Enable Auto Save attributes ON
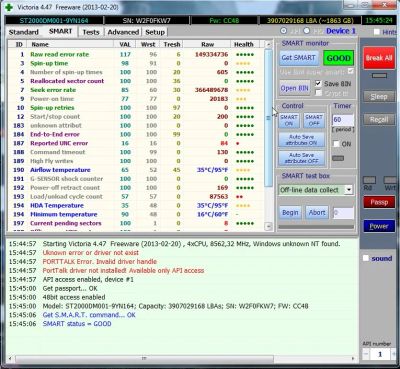This screenshot has height=369, width=400. [x=301, y=140]
